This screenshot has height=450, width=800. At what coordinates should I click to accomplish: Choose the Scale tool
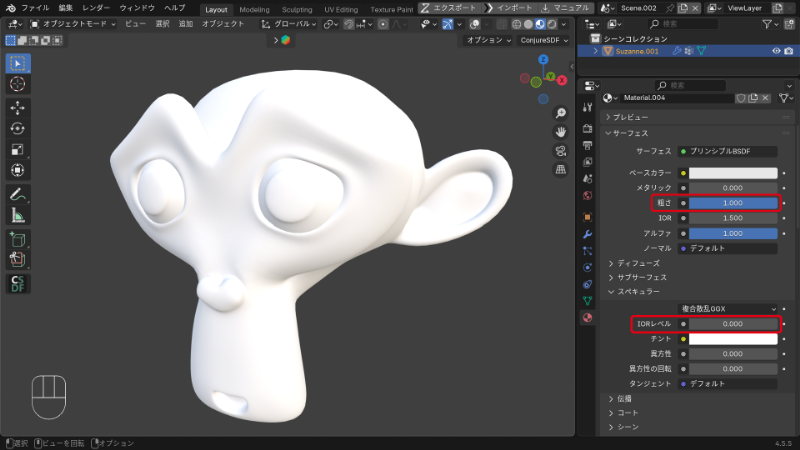[x=18, y=149]
